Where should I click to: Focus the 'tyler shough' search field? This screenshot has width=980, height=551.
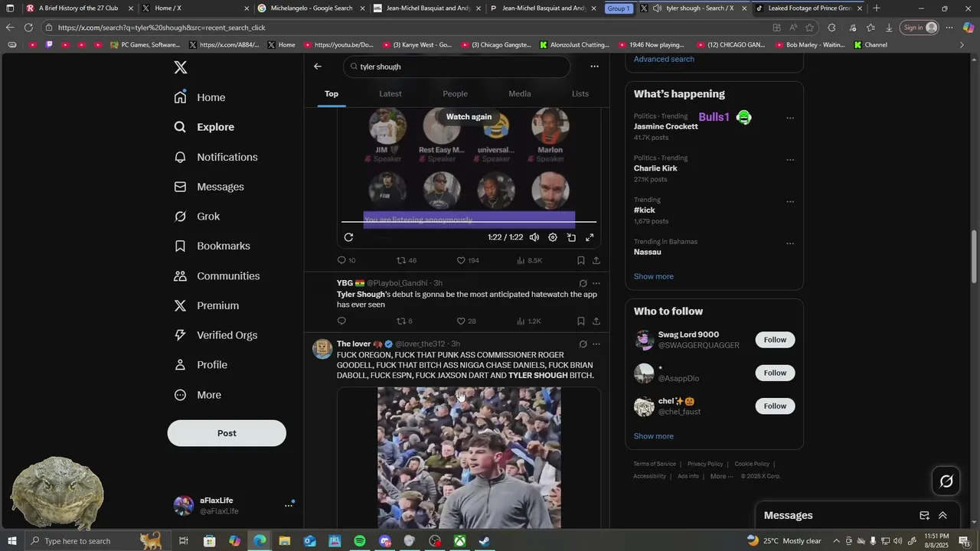pos(456,67)
